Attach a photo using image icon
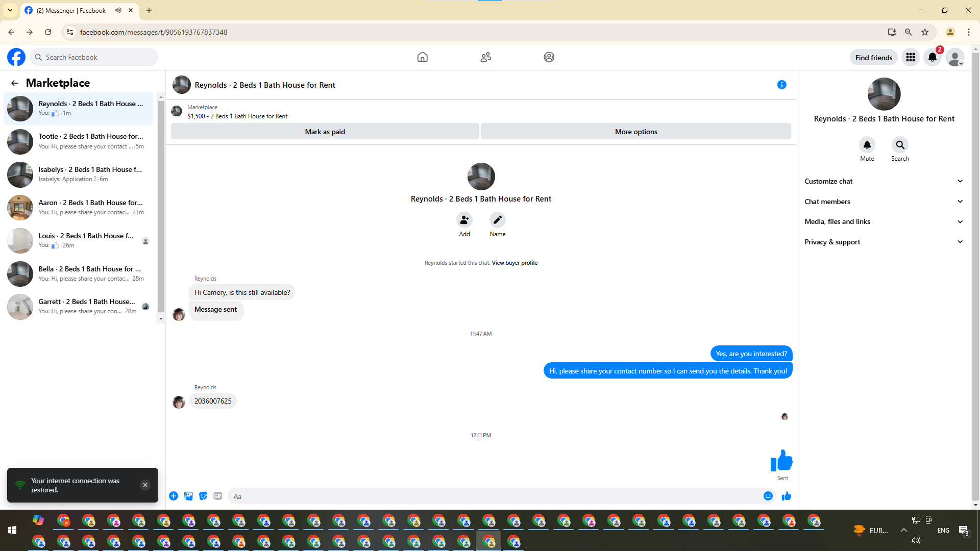 [x=188, y=496]
